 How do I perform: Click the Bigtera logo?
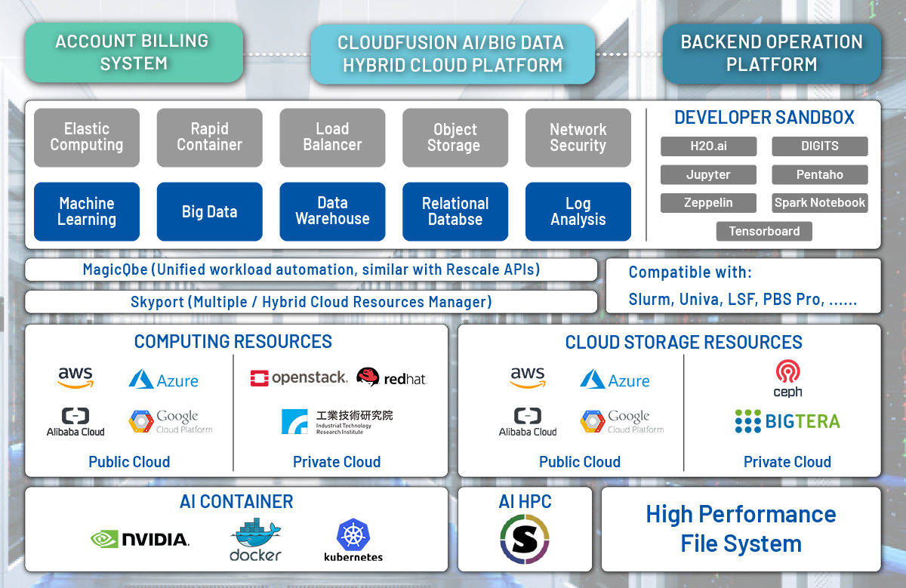tap(787, 421)
